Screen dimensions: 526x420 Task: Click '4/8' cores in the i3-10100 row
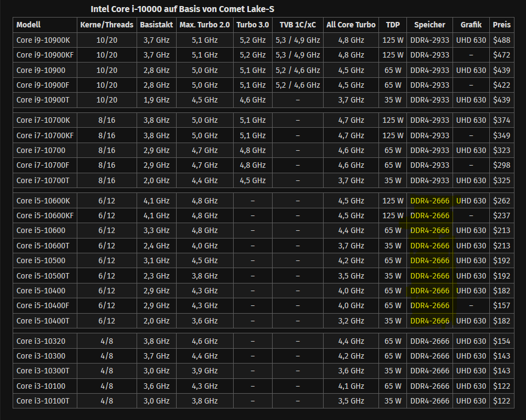click(106, 386)
